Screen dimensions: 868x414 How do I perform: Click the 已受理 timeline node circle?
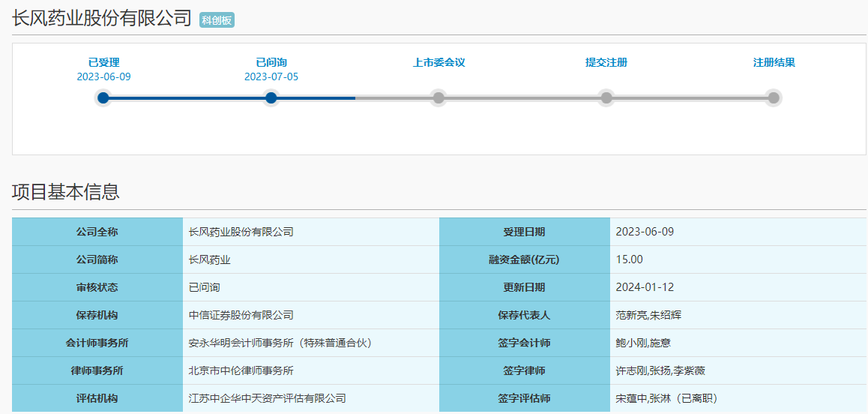pyautogui.click(x=103, y=97)
